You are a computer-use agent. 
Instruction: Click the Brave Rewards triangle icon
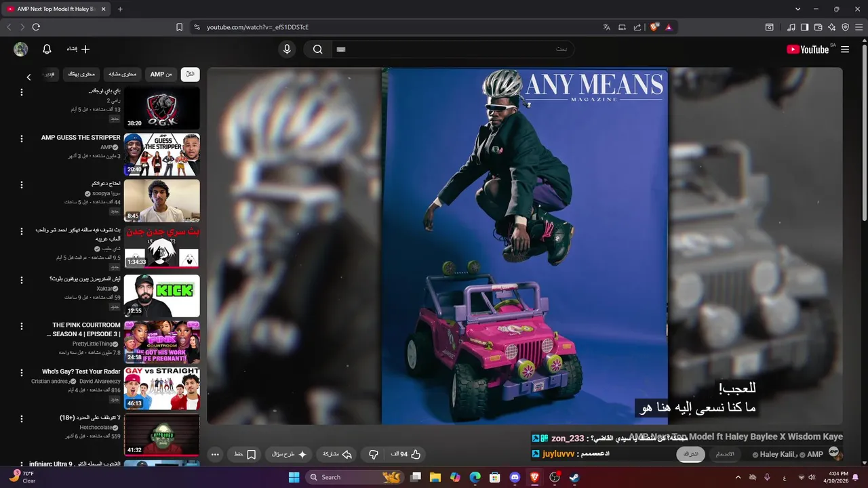(669, 27)
